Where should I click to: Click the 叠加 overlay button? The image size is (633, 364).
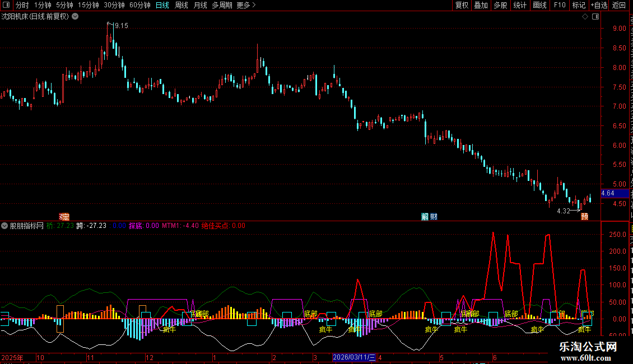pos(481,5)
